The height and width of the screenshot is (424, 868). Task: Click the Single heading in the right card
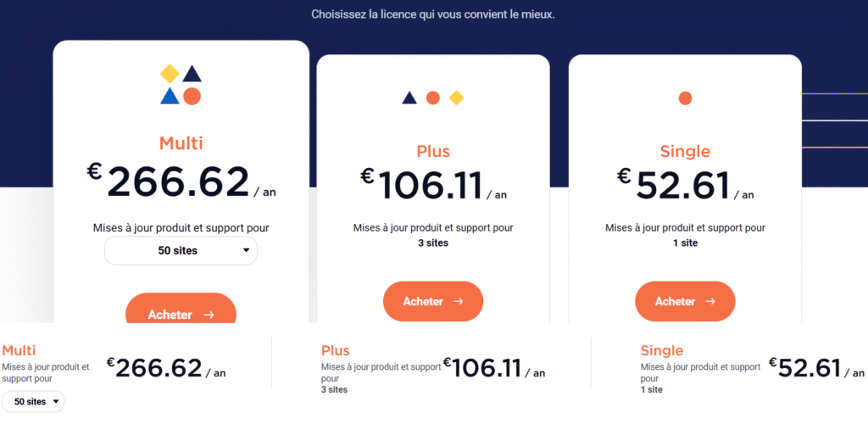tap(685, 152)
